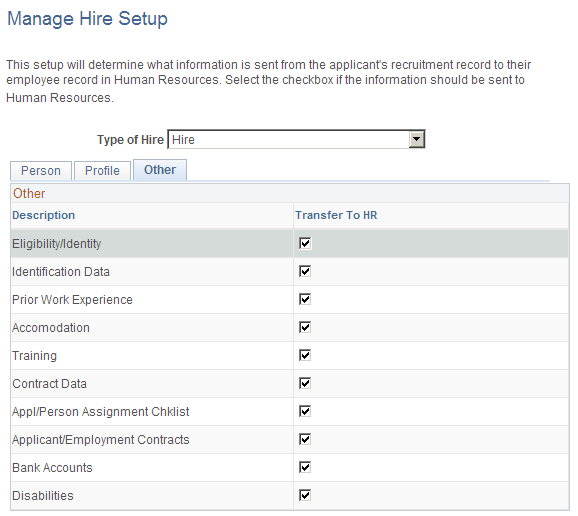Uncheck Prior Work Experience checkbox
The image size is (578, 516).
305,299
